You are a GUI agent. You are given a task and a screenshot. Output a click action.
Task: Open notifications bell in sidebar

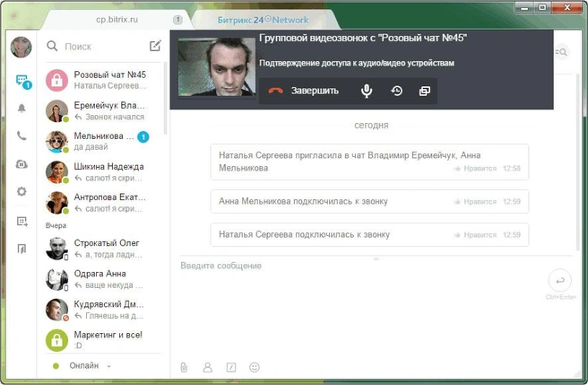click(22, 109)
